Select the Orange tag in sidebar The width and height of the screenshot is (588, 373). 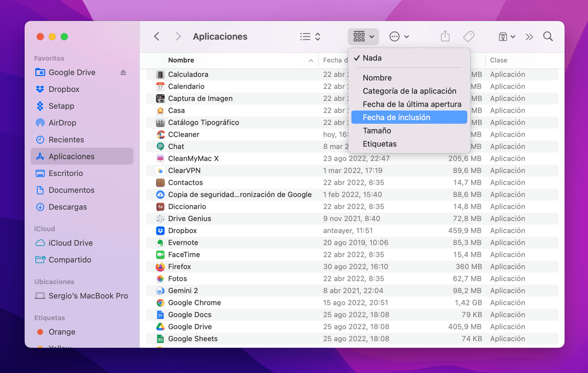pyautogui.click(x=62, y=332)
